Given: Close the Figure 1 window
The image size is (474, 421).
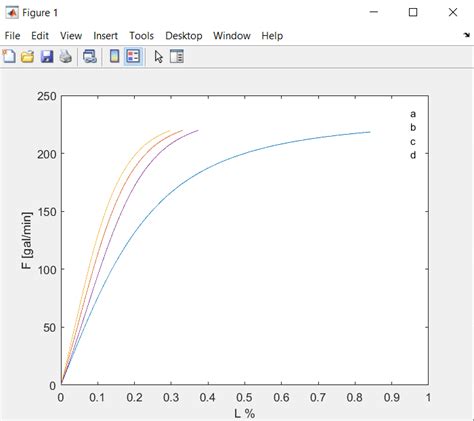Looking at the screenshot, I should [x=453, y=12].
